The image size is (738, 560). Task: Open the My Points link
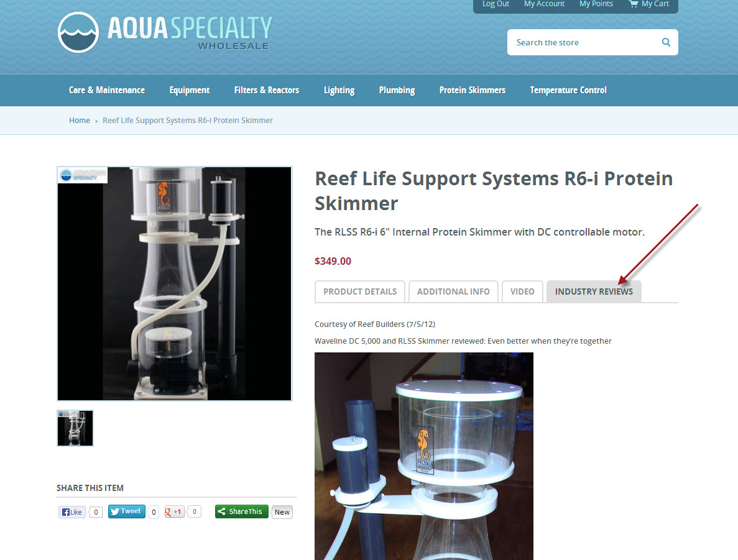[x=596, y=4]
